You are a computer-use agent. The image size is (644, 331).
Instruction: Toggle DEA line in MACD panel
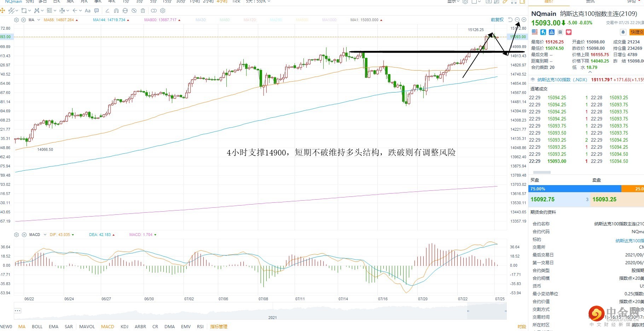coord(102,235)
